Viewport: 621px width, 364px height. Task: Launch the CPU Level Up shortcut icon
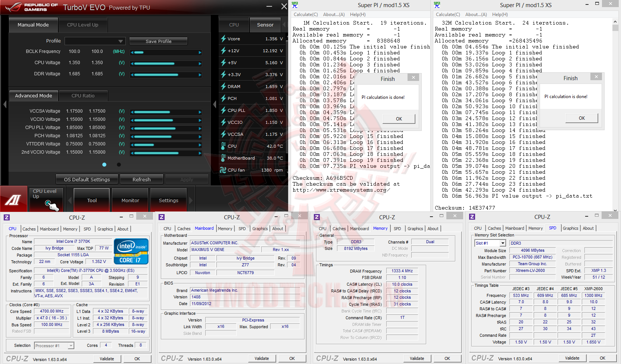click(x=47, y=200)
